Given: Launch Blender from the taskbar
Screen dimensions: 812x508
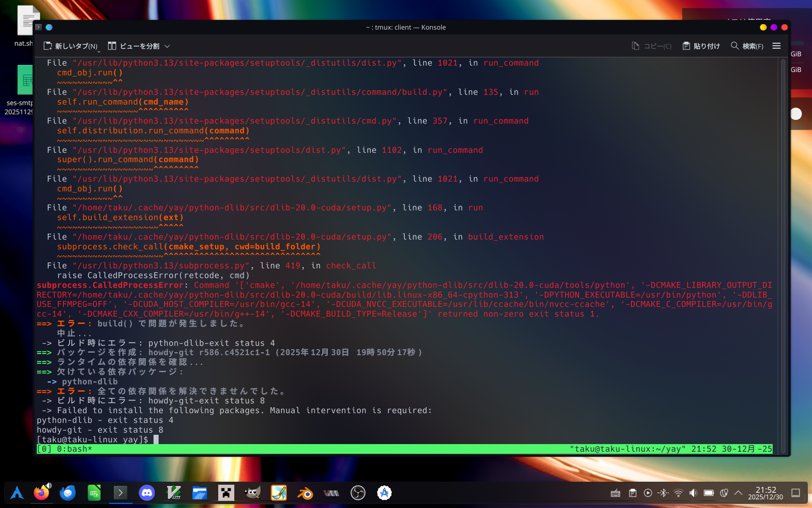Looking at the screenshot, I should coord(305,493).
